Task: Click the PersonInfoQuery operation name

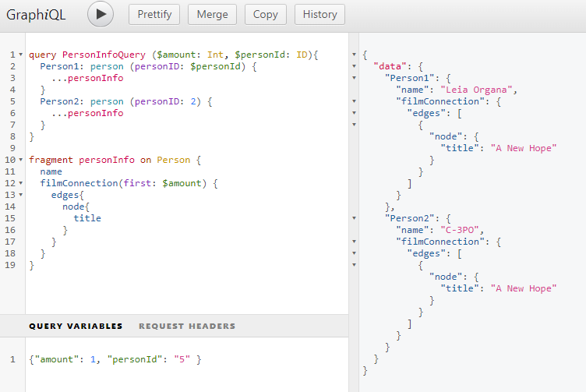Action: [104, 55]
